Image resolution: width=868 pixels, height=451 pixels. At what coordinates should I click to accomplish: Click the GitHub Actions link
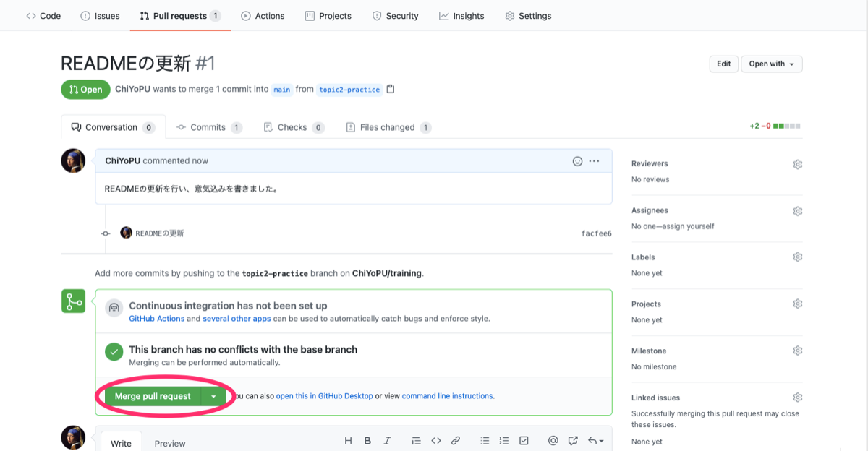pos(157,318)
